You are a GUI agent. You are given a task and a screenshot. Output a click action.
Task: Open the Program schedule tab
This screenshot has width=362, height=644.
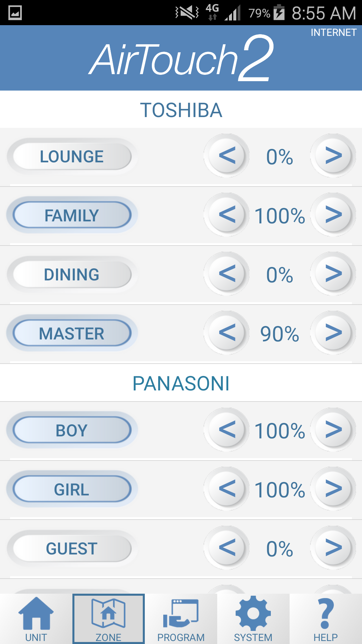pyautogui.click(x=181, y=619)
